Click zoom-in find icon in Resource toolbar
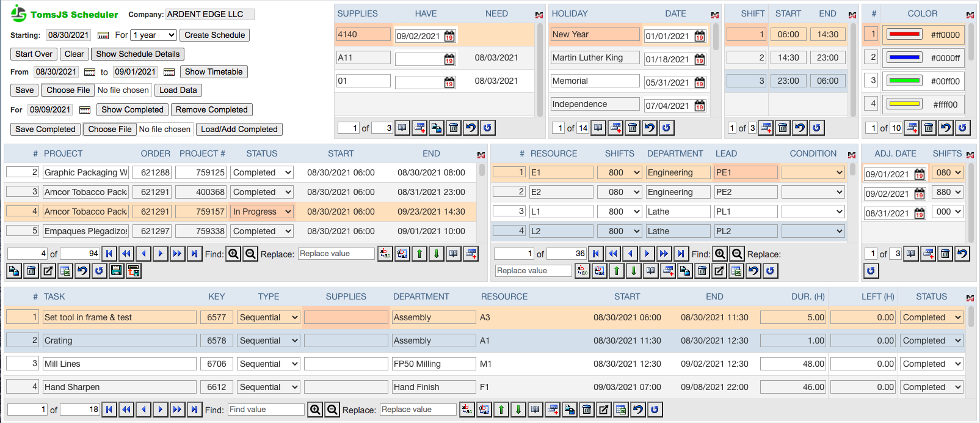Viewport: 980px width, 423px height. 720,254
